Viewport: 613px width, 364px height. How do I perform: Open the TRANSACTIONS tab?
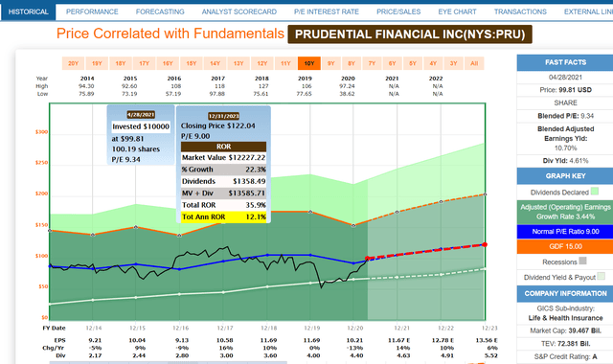[x=520, y=11]
